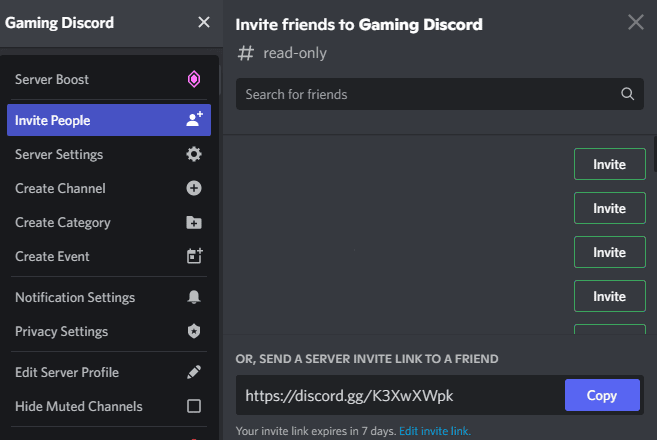
Task: Click the Gaming Discord server title
Action: coord(59,23)
